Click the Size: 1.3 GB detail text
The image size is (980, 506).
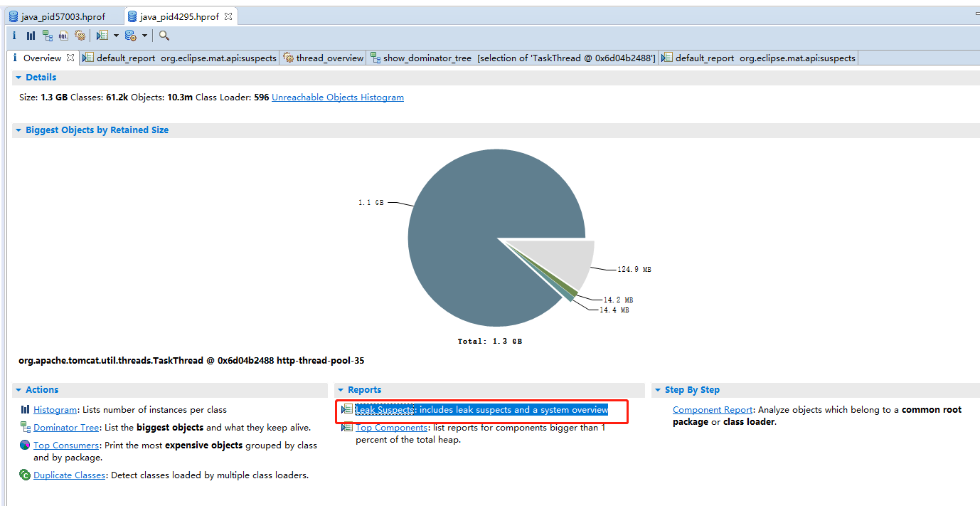[x=43, y=97]
